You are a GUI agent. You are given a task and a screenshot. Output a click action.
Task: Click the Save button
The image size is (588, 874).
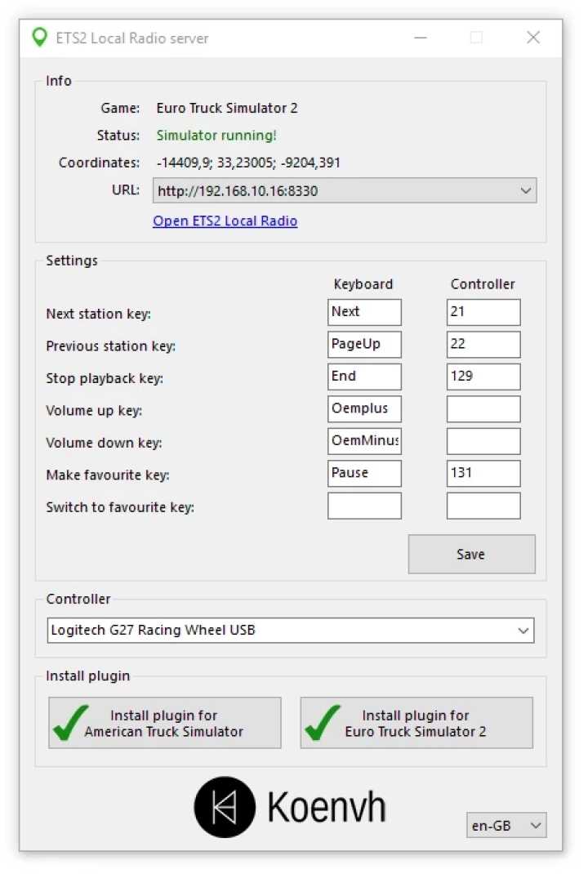[x=470, y=554]
